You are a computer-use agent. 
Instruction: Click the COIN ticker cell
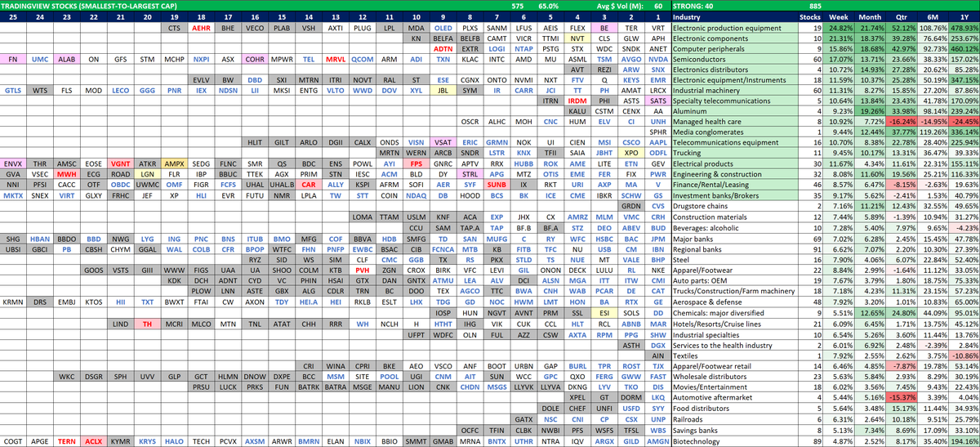click(x=390, y=196)
